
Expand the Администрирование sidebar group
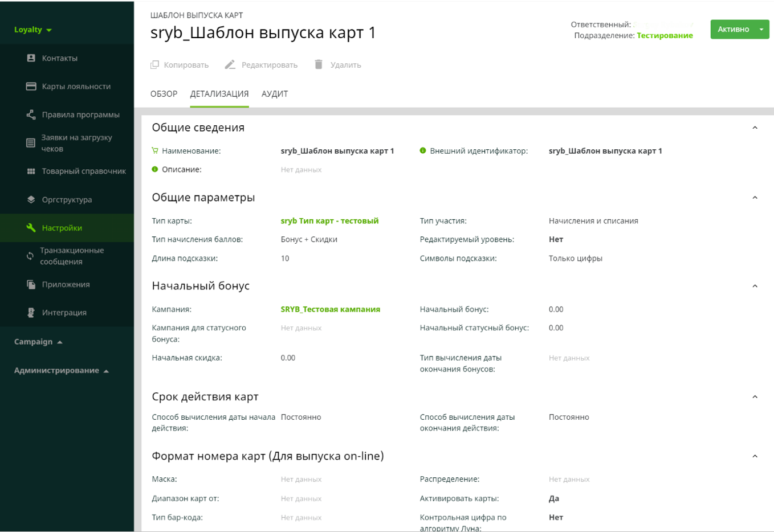click(61, 370)
